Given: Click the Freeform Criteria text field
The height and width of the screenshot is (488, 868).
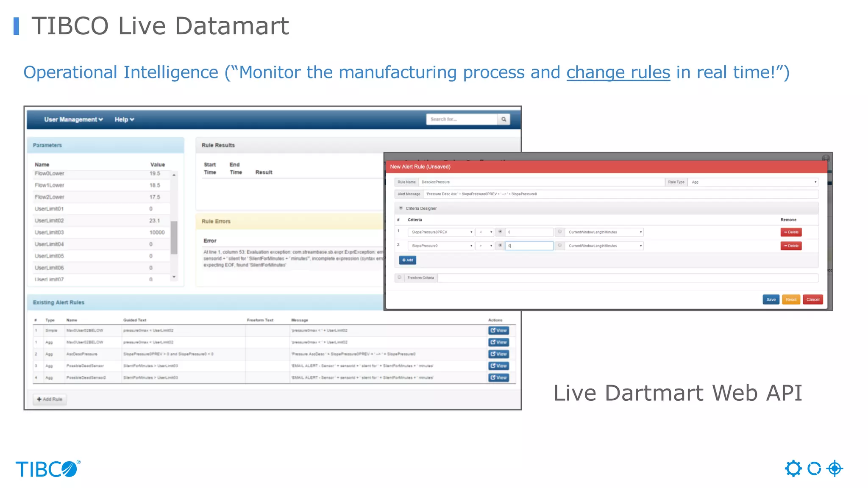Looking at the screenshot, I should coord(628,278).
